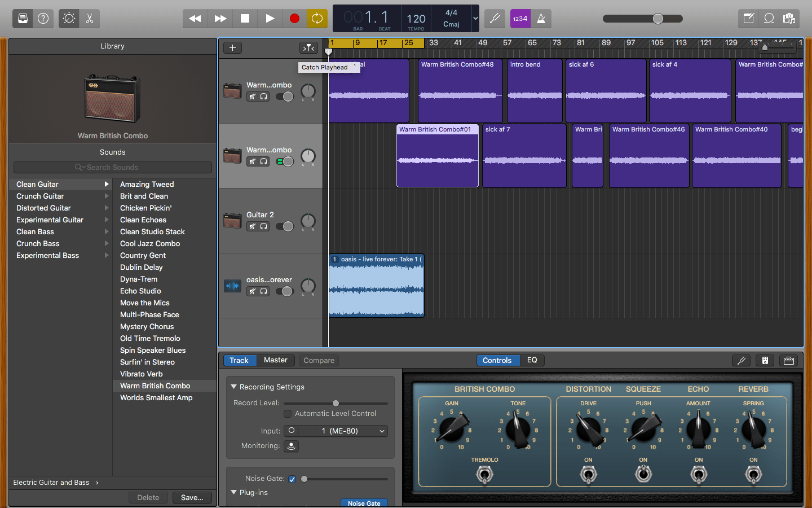The height and width of the screenshot is (508, 812).
Task: Toggle the Cycle loop button
Action: tap(317, 19)
